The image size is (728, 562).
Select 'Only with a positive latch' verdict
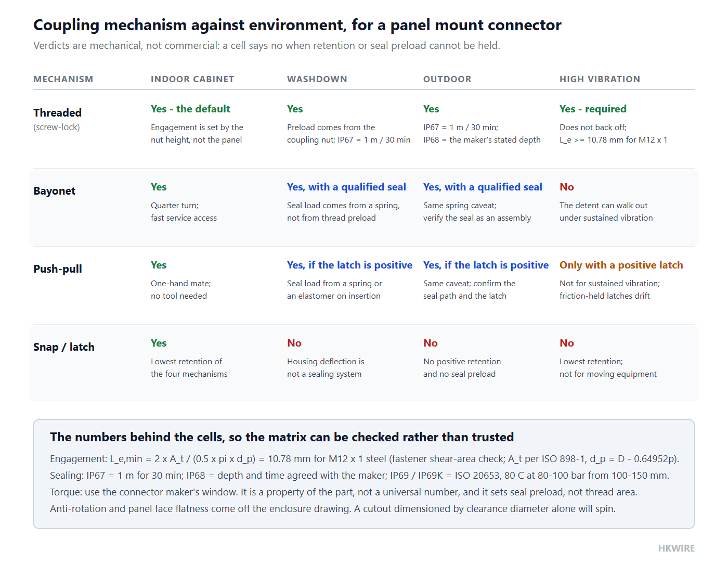point(621,265)
